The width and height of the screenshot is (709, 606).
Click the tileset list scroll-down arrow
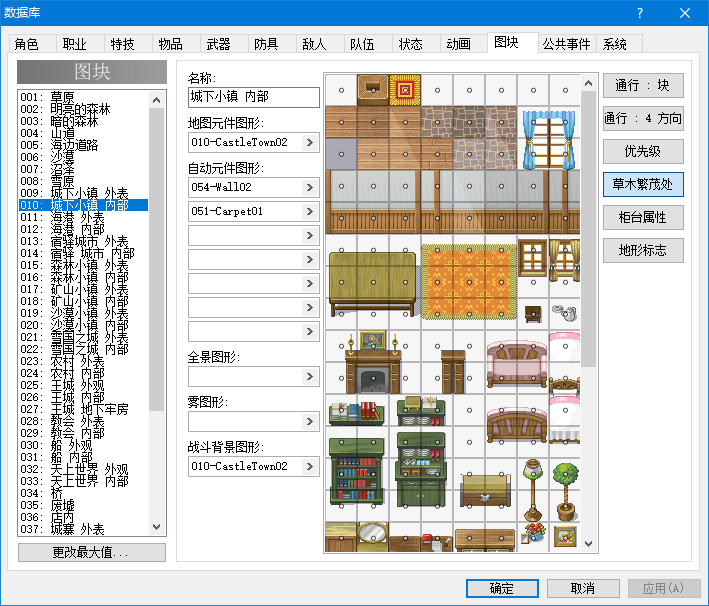pyautogui.click(x=156, y=526)
